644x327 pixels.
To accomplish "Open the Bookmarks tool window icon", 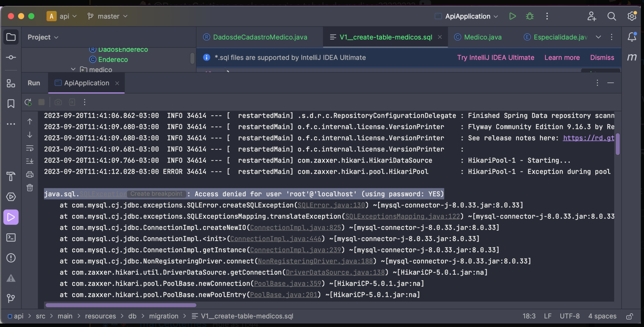I will tap(11, 103).
